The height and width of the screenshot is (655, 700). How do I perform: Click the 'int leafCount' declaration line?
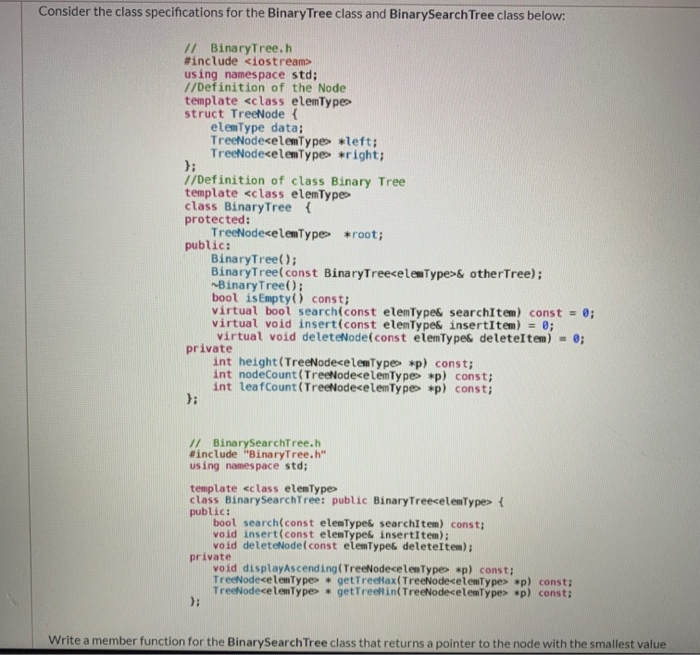pyautogui.click(x=353, y=388)
